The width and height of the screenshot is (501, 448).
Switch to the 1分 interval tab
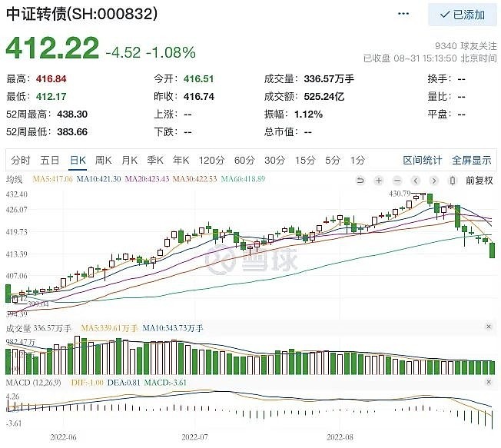(357, 160)
